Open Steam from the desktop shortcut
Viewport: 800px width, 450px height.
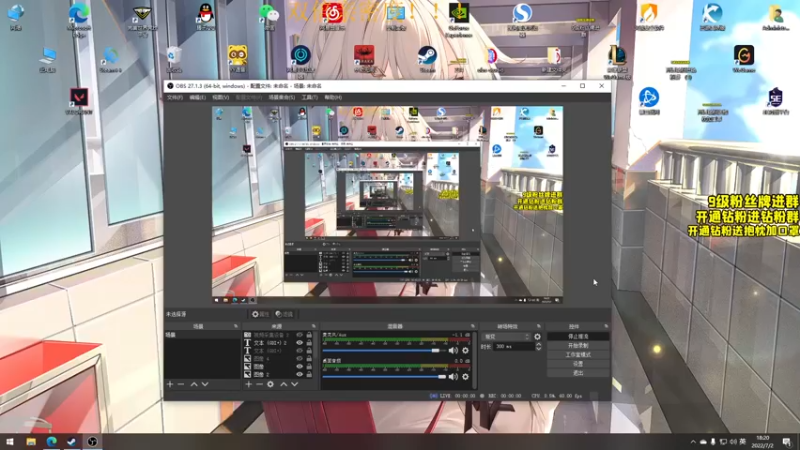coord(427,59)
